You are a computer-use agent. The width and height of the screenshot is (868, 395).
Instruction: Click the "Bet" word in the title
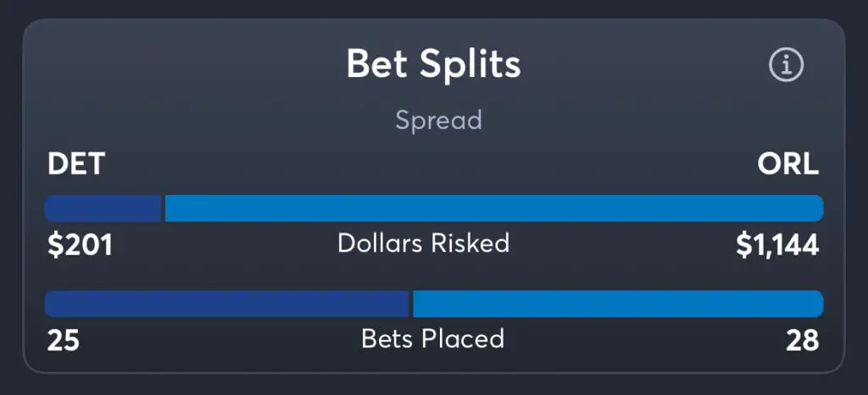[379, 64]
